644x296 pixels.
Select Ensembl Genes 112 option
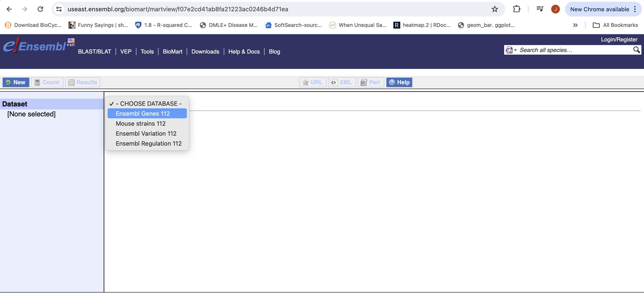tap(143, 113)
